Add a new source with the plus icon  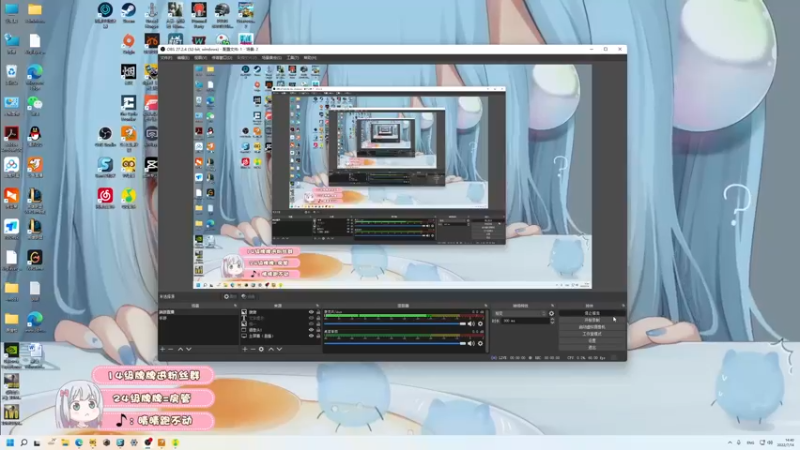pyautogui.click(x=245, y=349)
